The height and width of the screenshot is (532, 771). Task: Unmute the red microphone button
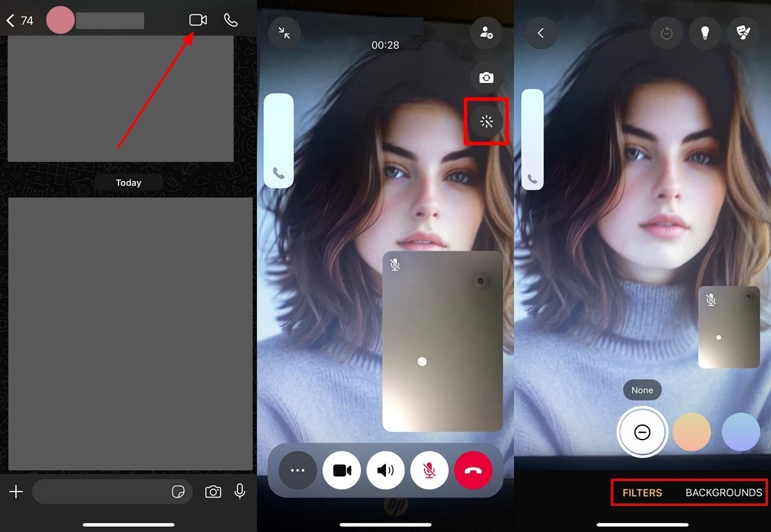tap(429, 470)
